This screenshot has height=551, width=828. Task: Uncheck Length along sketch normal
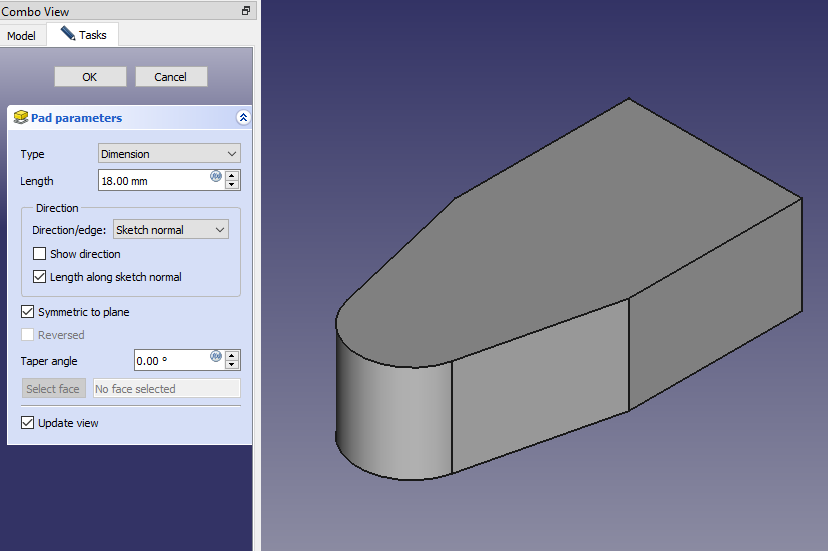pos(40,277)
